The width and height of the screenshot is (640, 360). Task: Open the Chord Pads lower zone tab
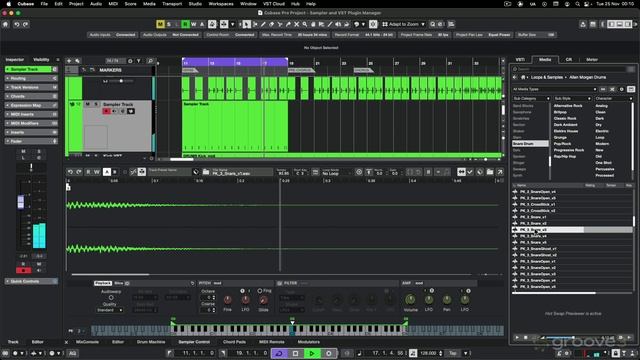[234, 342]
